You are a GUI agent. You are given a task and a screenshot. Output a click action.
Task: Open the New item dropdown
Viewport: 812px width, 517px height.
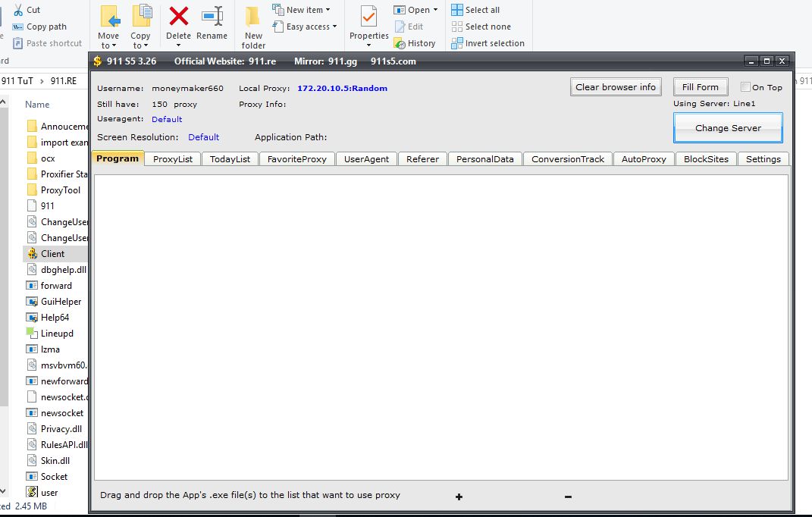pos(301,10)
